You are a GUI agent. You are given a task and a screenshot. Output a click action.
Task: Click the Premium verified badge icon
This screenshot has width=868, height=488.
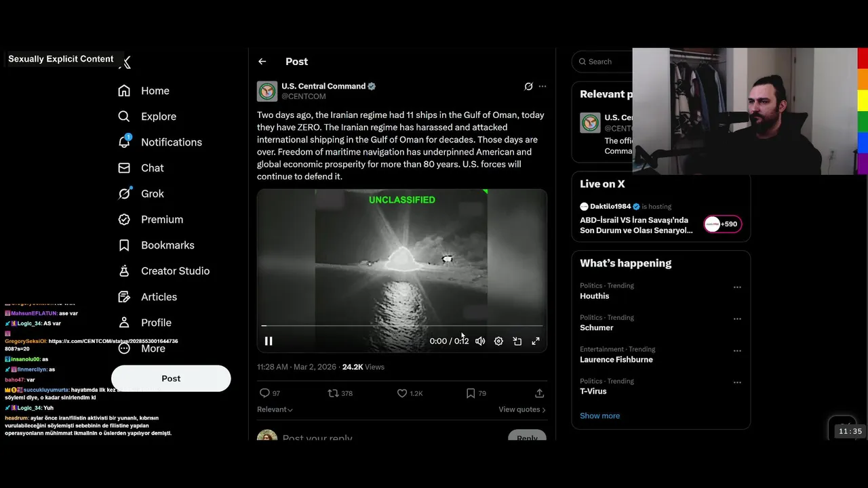124,220
